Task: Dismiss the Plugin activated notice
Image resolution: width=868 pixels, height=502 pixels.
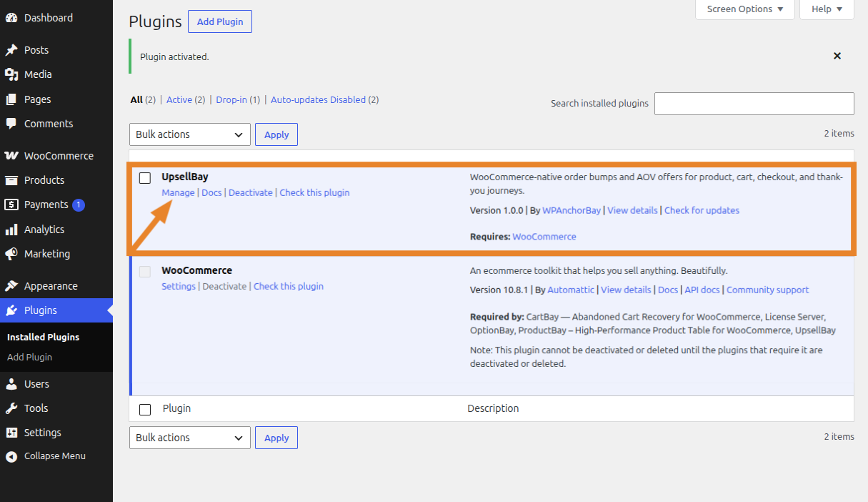Action: pos(837,56)
